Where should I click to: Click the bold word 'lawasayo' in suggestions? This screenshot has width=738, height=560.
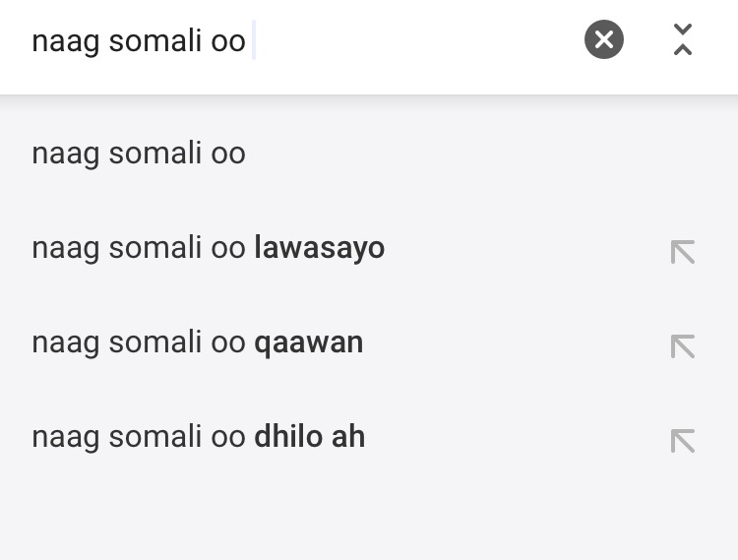(319, 248)
